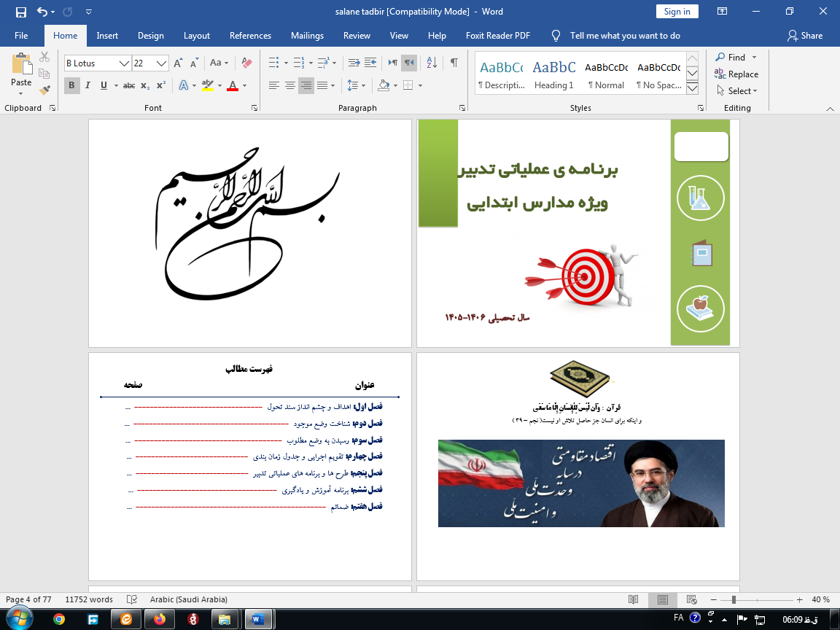Click the Paste clipboard icon
The image size is (840, 630).
(21, 63)
